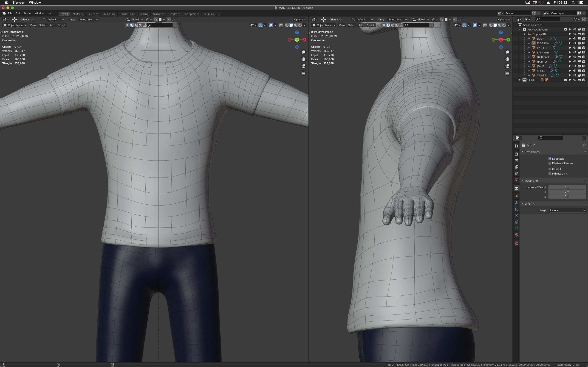Hide the T-SHIRT object with its eye icon

pos(575,75)
